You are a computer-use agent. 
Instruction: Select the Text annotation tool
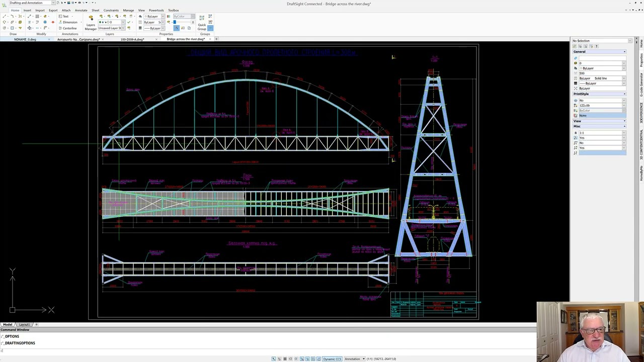(x=63, y=16)
